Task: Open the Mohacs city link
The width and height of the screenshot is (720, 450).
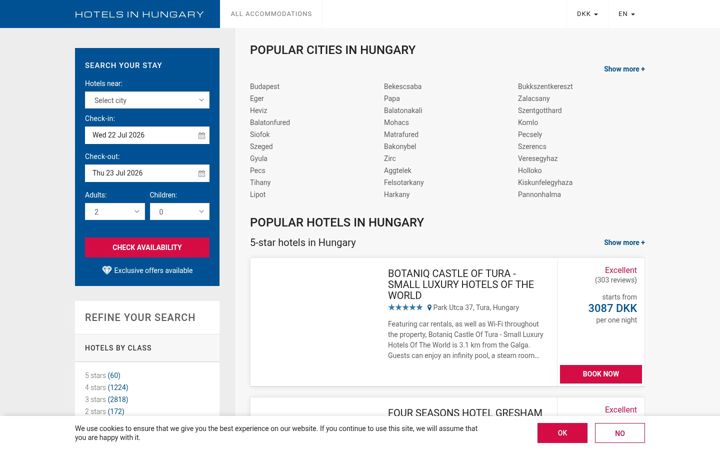Action: [396, 122]
